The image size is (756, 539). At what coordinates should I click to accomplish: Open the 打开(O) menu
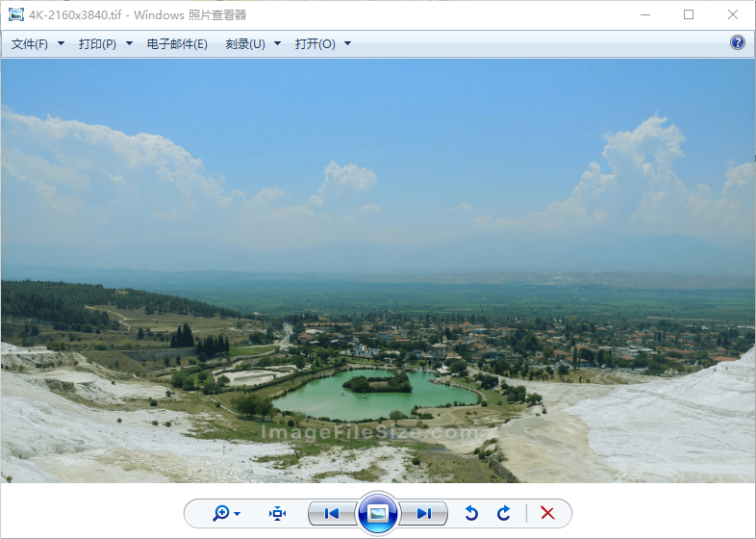pyautogui.click(x=322, y=44)
